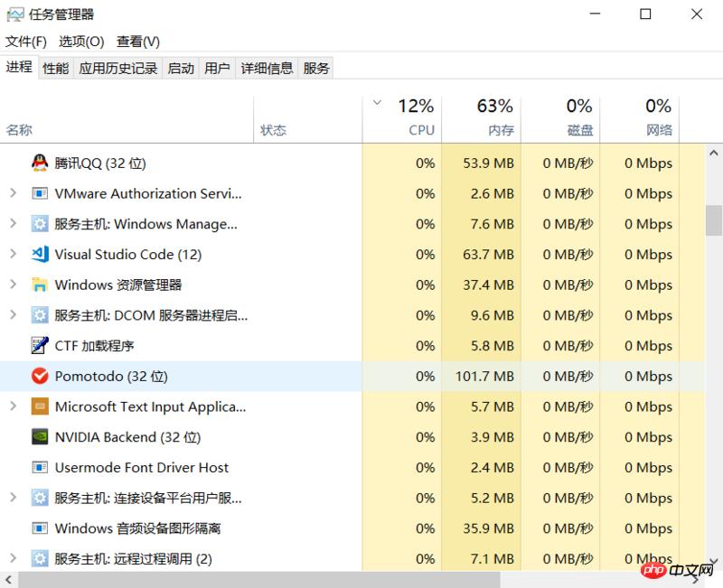723x588 pixels.
Task: Open the 详细信息 tab
Action: click(267, 68)
